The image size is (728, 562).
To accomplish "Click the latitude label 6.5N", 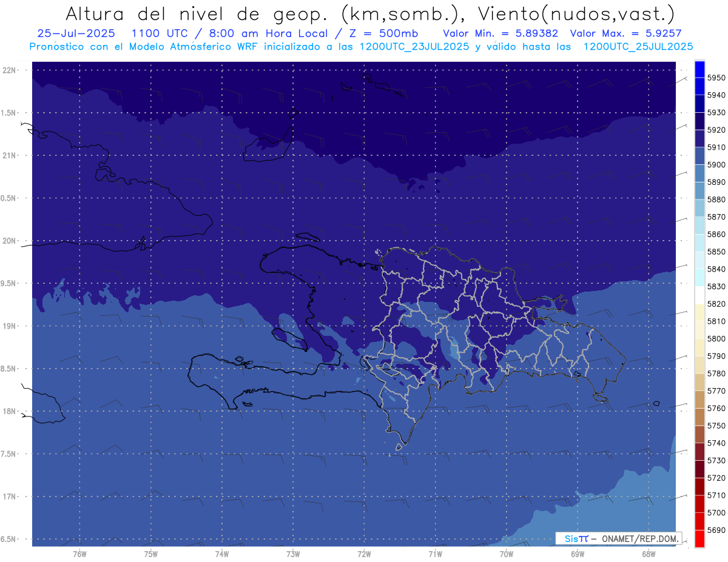I will (9, 540).
